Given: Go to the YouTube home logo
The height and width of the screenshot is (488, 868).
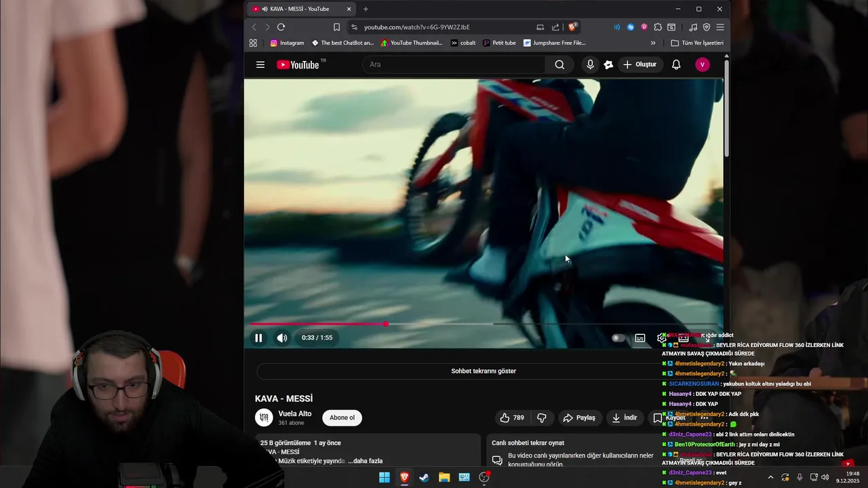Looking at the screenshot, I should point(298,64).
